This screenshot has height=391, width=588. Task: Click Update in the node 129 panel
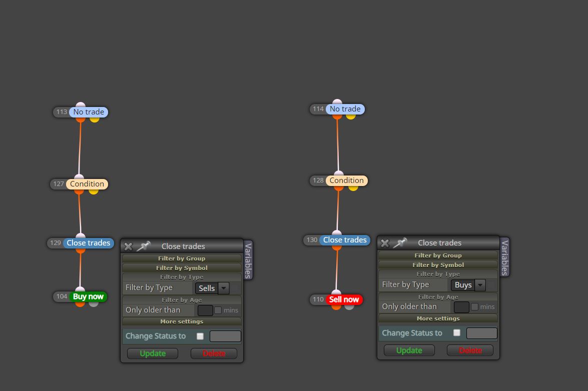153,353
